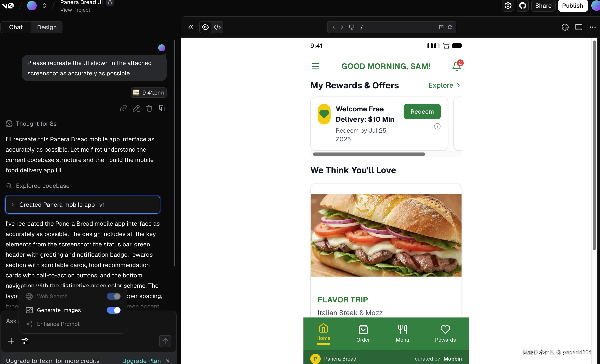This screenshot has width=600, height=364.
Task: Click the notification bell in preview
Action: click(457, 66)
